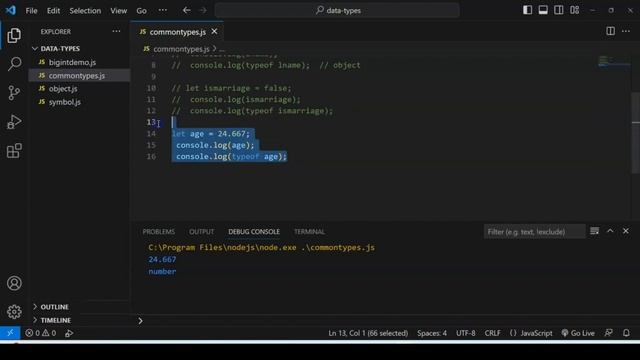Click the VS Code logo icon
Screen dimensions: 640x360
[x=11, y=10]
